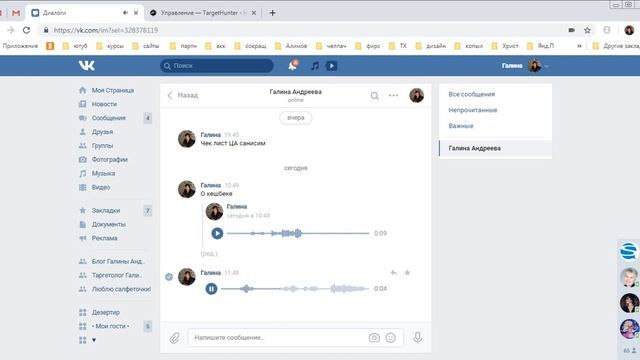Open the сайты bookmarks folder

146,46
